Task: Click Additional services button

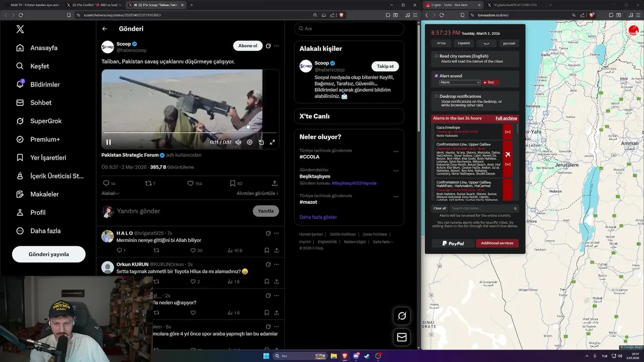Action: pos(497,243)
